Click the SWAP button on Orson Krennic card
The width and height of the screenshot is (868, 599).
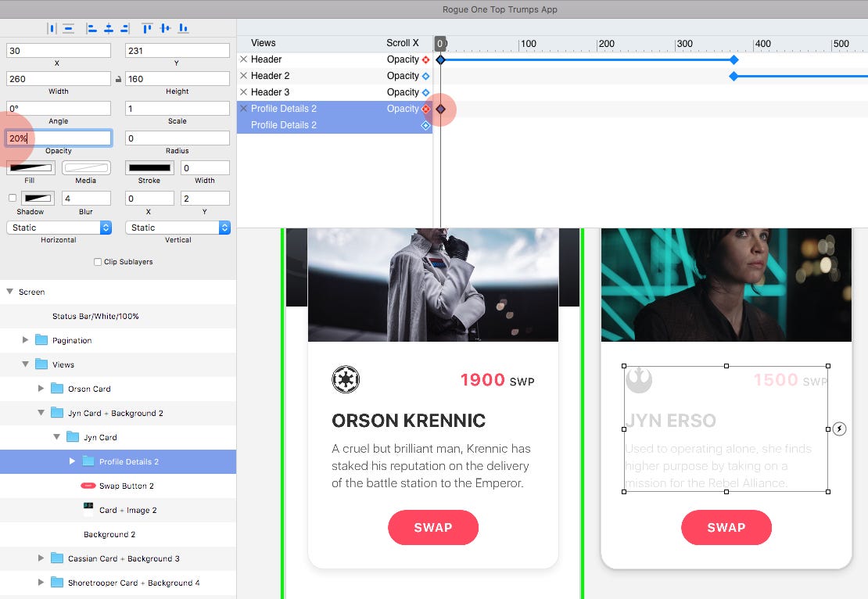tap(433, 528)
